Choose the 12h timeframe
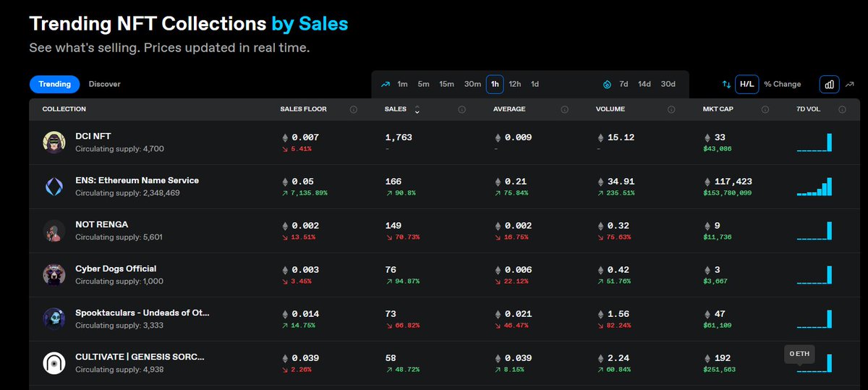Screen dimensions: 868x390 click(515, 84)
